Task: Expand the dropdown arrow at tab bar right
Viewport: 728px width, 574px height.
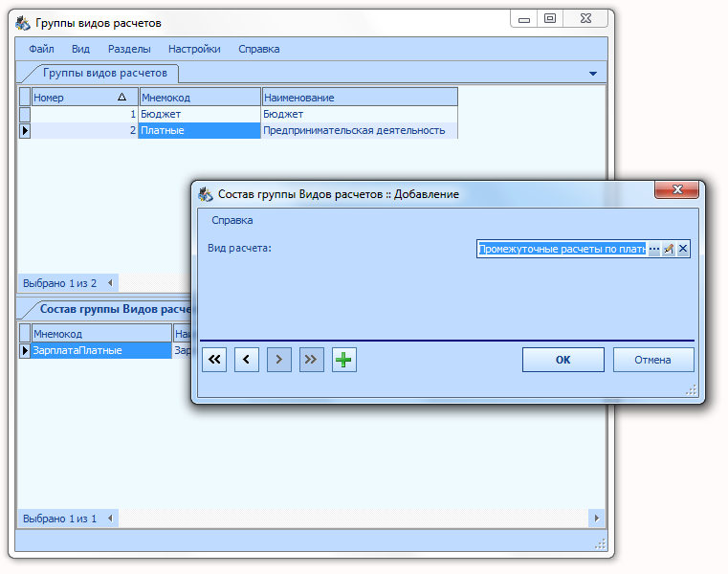Action: [x=593, y=74]
